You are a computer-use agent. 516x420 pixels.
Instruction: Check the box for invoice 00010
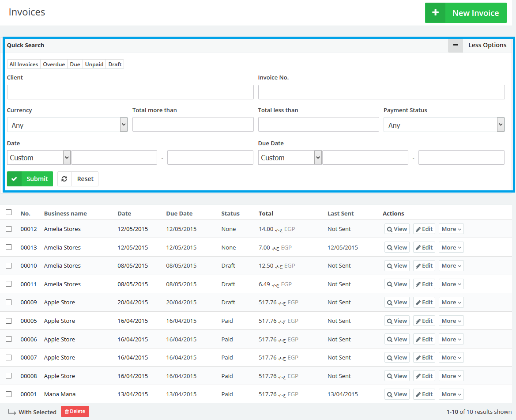coord(9,266)
